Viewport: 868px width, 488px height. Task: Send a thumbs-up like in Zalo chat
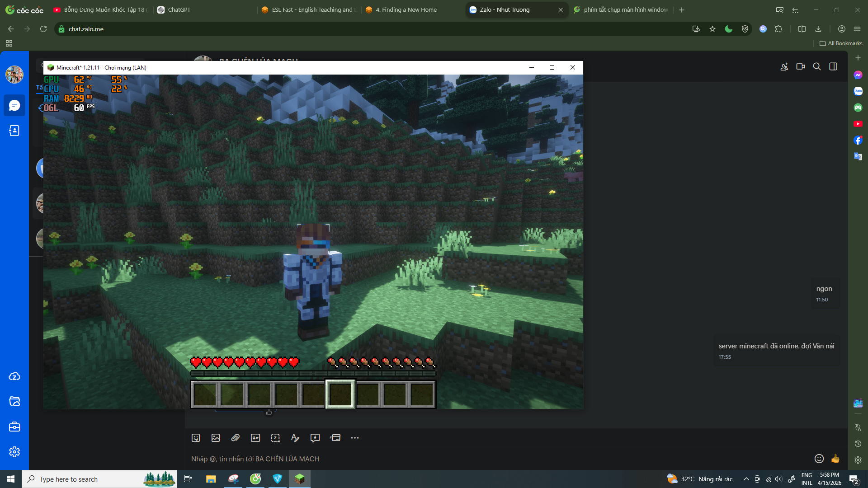pyautogui.click(x=835, y=459)
